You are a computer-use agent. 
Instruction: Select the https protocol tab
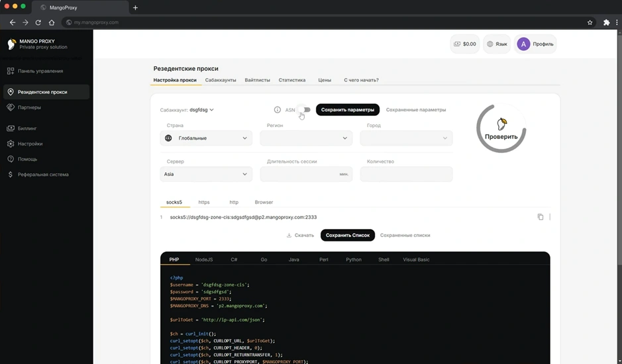(204, 203)
